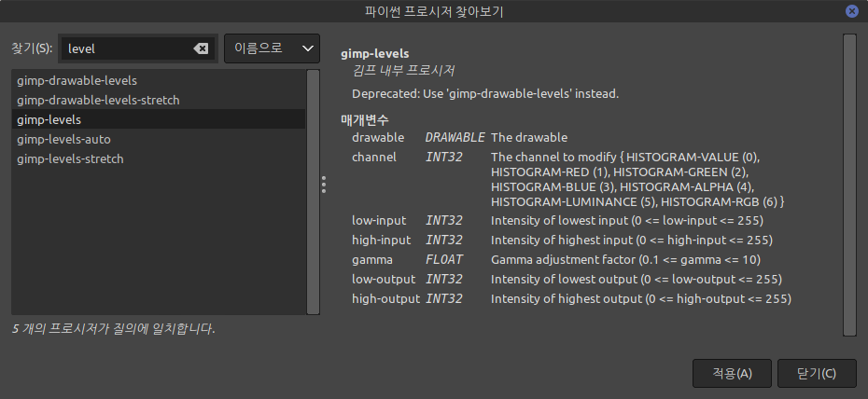Viewport: 868px width, 399px height.
Task: Click the 'low-input' parameter name
Action: (379, 221)
